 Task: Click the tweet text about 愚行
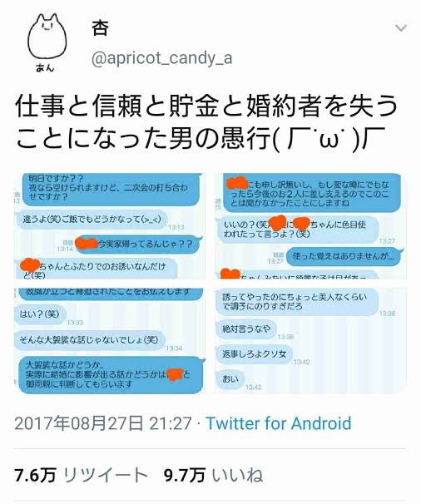tap(206, 121)
